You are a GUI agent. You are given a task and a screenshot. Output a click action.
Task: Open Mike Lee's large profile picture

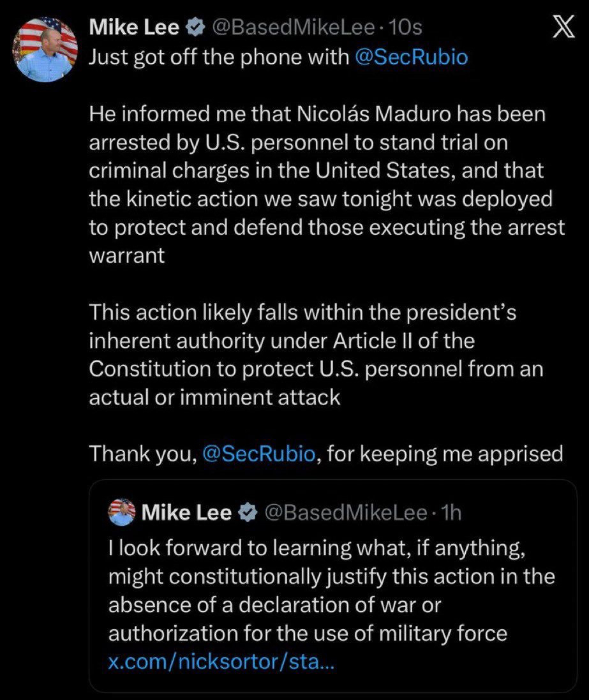(45, 50)
